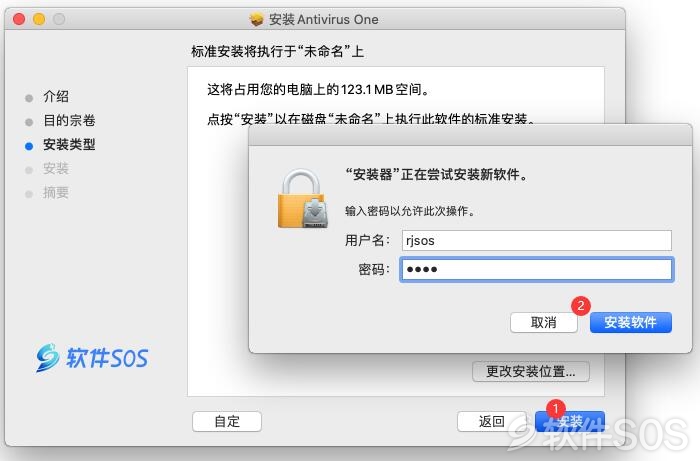The image size is (700, 461).
Task: Click the padlock installer icon in dialog
Action: tap(303, 199)
